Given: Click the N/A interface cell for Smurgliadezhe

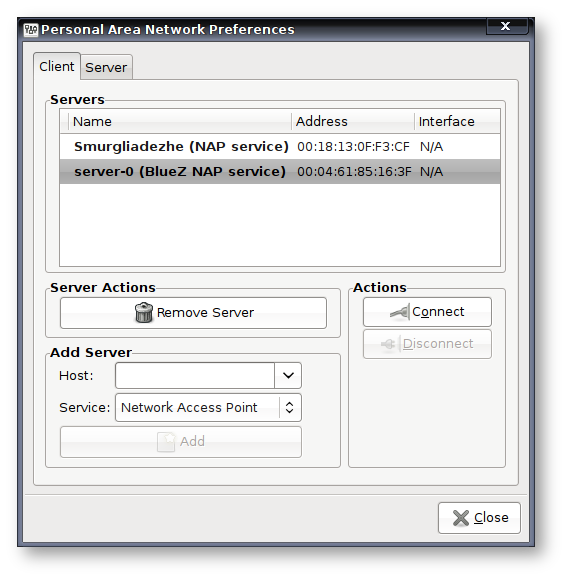Looking at the screenshot, I should click(x=431, y=147).
